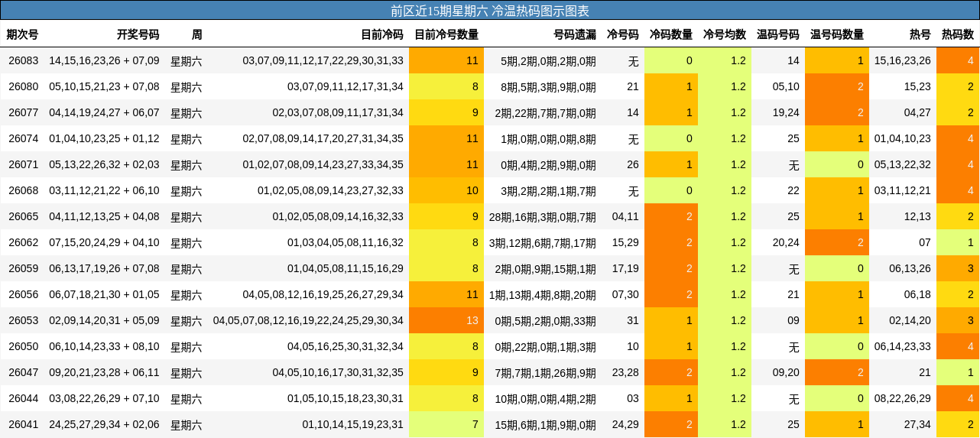Select issue number 26056

pos(24,294)
